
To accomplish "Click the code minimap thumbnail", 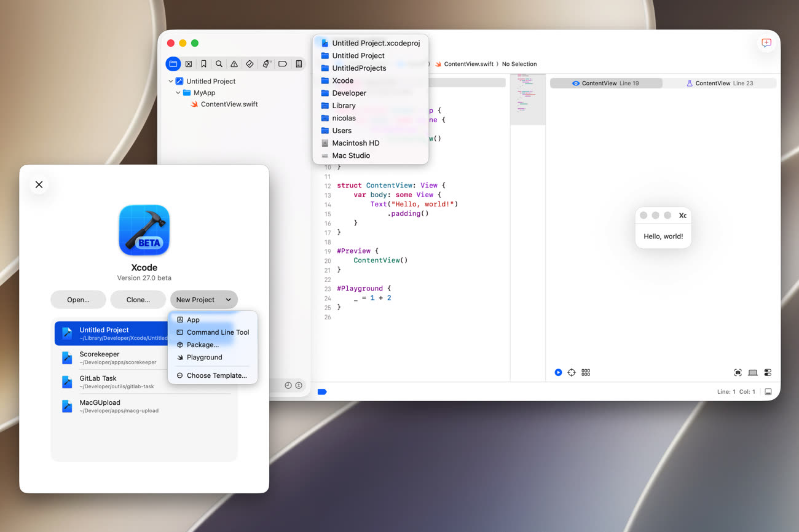I will pyautogui.click(x=528, y=100).
